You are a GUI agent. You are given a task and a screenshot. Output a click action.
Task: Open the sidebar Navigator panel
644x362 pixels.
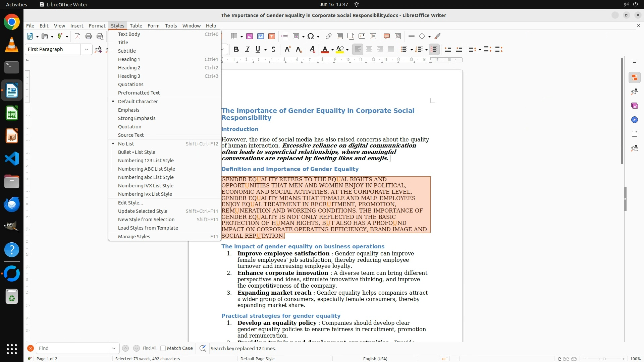(634, 120)
